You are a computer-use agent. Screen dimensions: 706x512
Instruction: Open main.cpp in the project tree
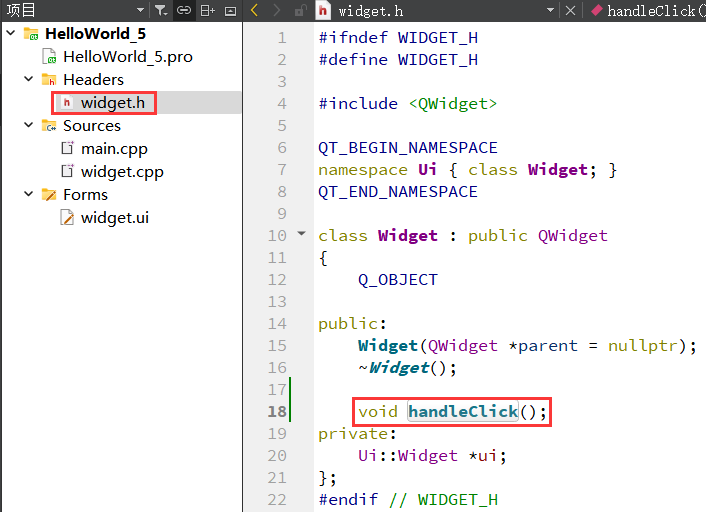[114, 149]
